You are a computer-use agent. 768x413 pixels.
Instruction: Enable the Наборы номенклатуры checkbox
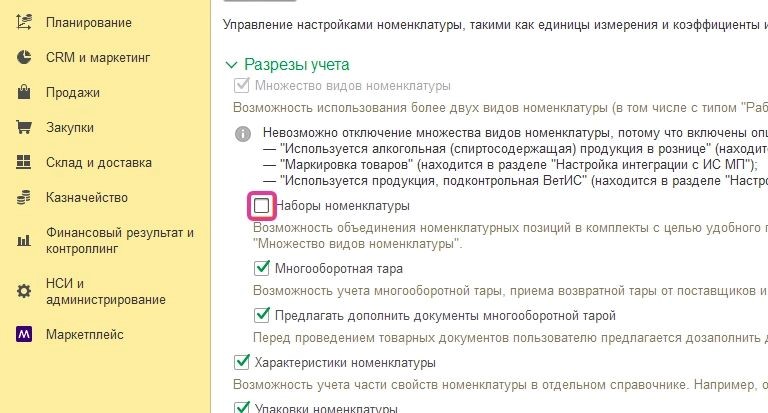tap(262, 206)
